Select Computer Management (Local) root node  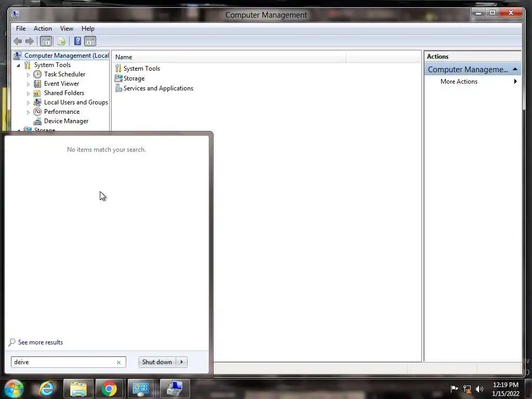tap(66, 56)
